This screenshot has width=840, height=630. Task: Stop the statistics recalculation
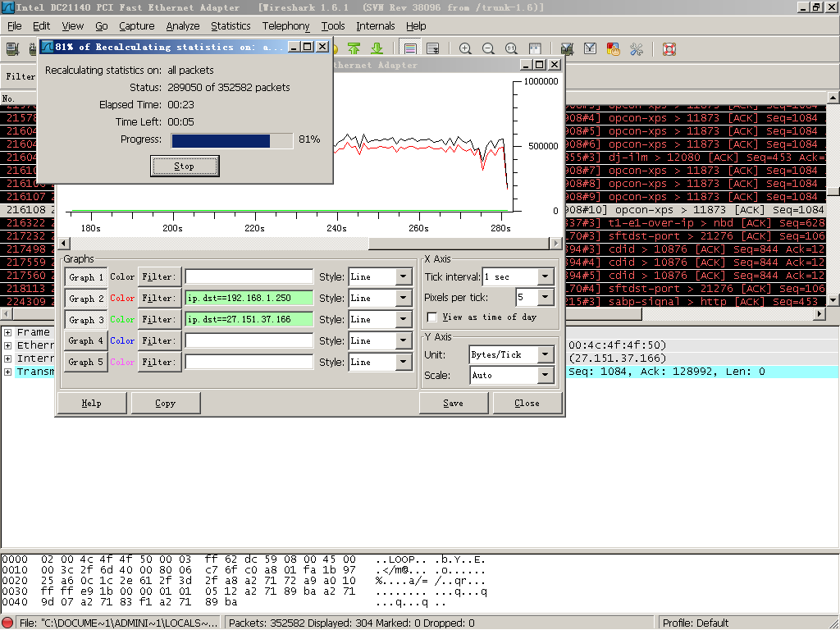point(185,166)
